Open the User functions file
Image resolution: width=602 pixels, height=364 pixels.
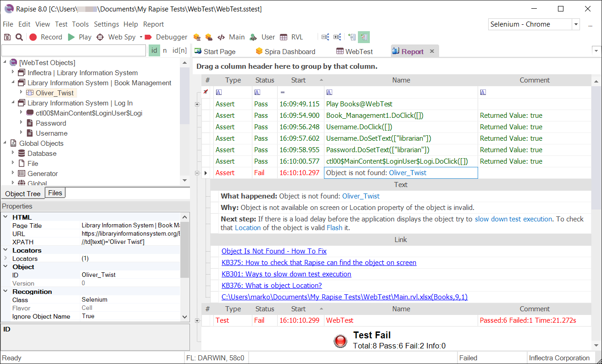tap(262, 37)
